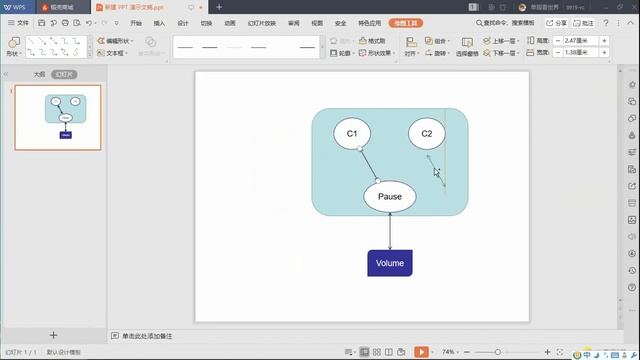Image resolution: width=640 pixels, height=360 pixels.
Task: Decrease width with the minus button
Action: tap(558, 52)
